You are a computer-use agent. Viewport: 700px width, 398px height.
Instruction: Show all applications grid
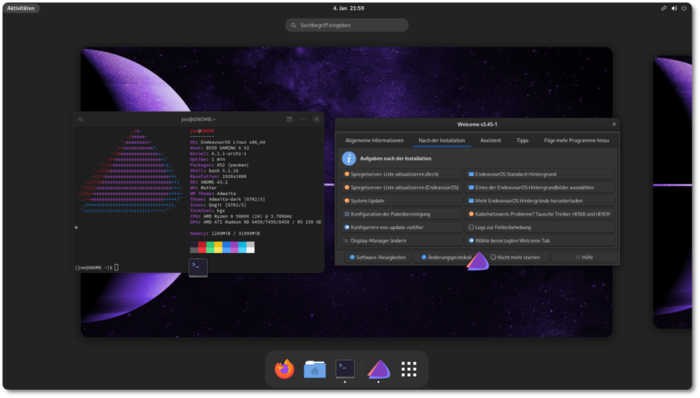pyautogui.click(x=408, y=369)
